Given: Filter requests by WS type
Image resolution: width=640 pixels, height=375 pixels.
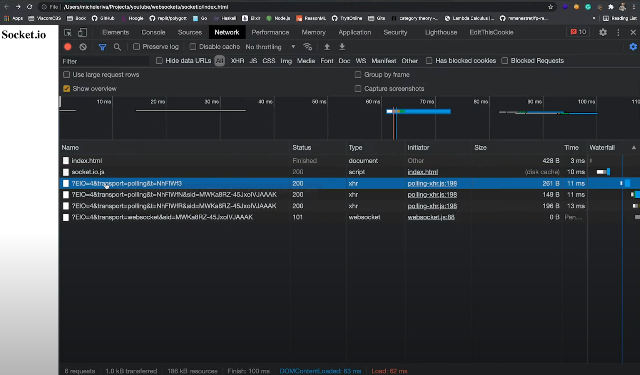Looking at the screenshot, I should click(x=361, y=61).
